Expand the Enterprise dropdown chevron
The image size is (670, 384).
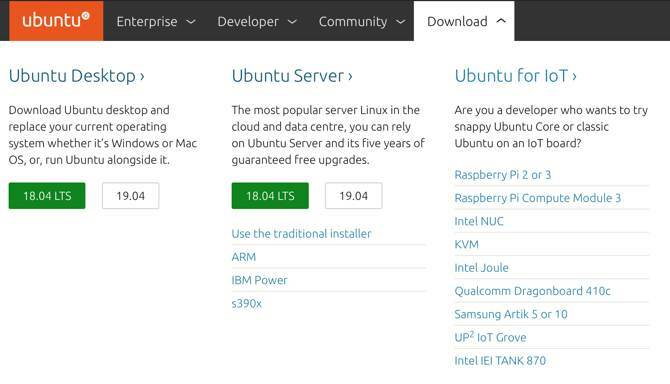(x=191, y=21)
